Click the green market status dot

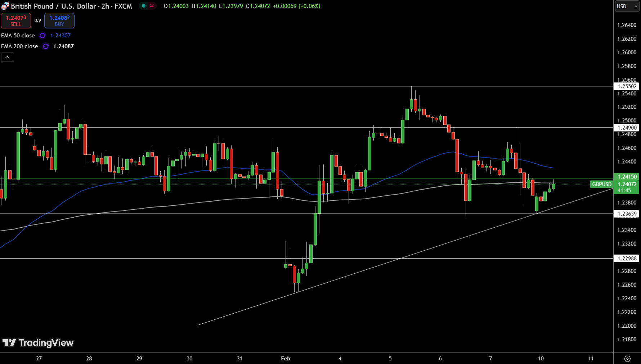tap(144, 6)
